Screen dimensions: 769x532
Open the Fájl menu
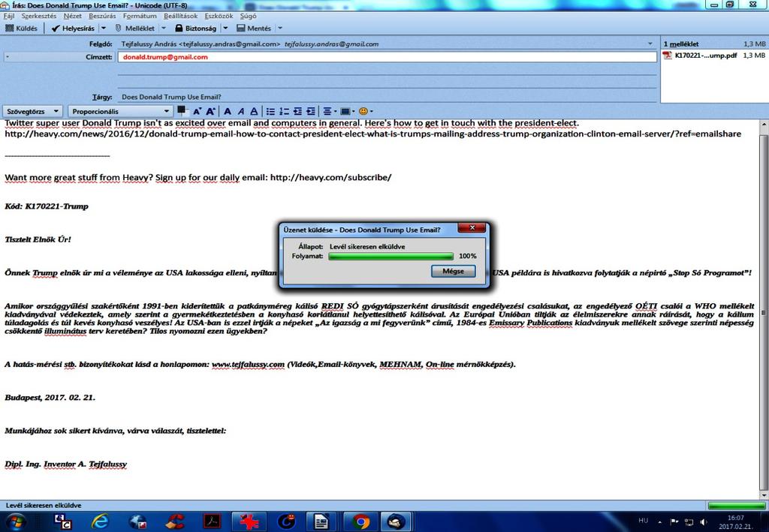[8, 17]
